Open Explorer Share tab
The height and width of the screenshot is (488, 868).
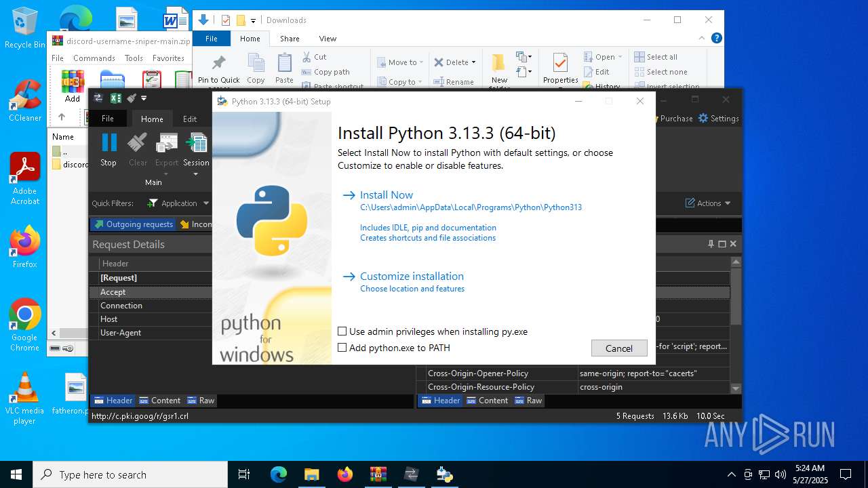(x=290, y=39)
